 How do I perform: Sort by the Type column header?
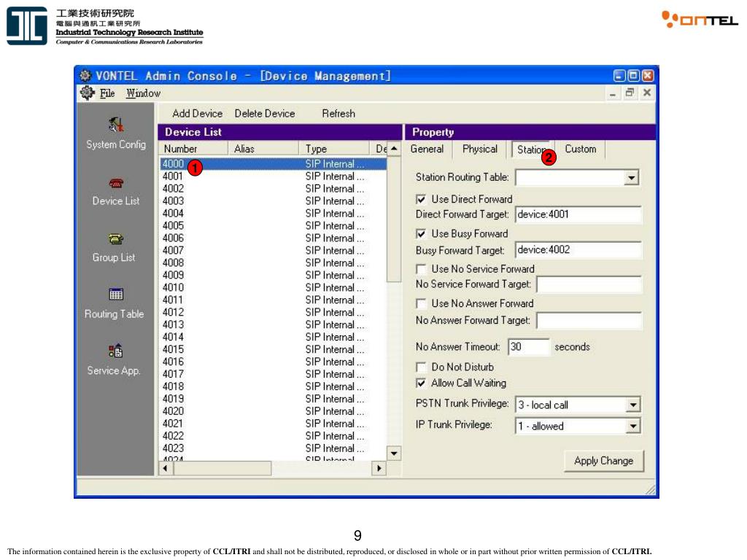(334, 149)
